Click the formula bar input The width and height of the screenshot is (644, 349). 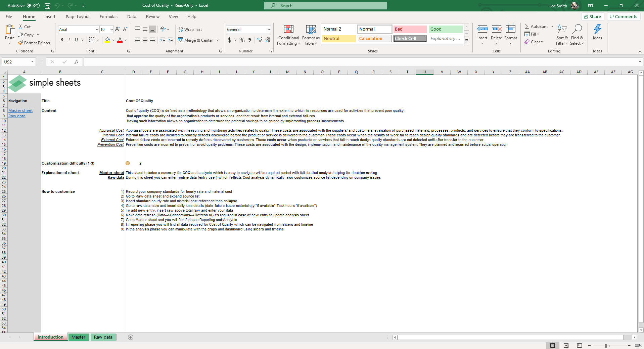[x=360, y=62]
